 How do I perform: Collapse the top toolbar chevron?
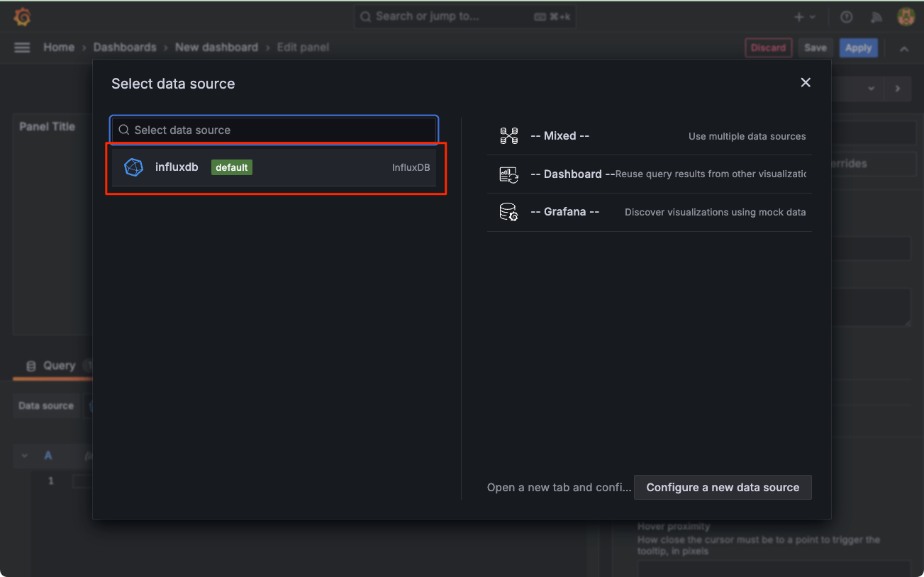904,48
